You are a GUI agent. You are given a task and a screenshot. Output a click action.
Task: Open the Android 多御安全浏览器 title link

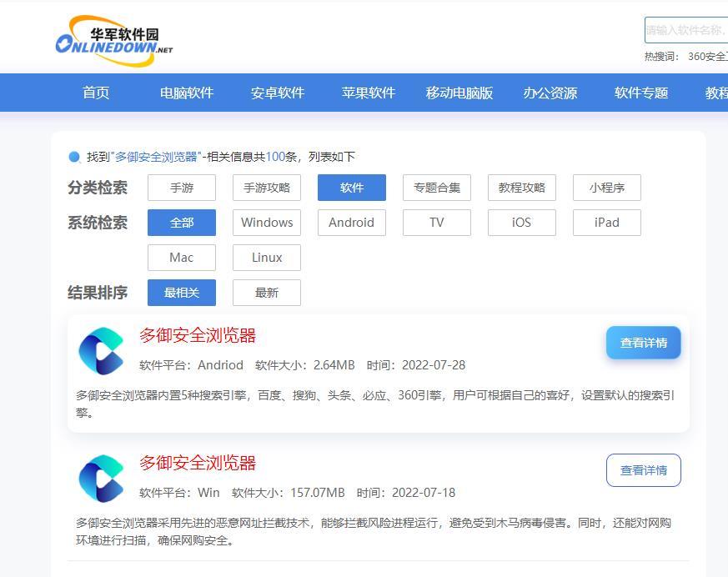point(198,335)
